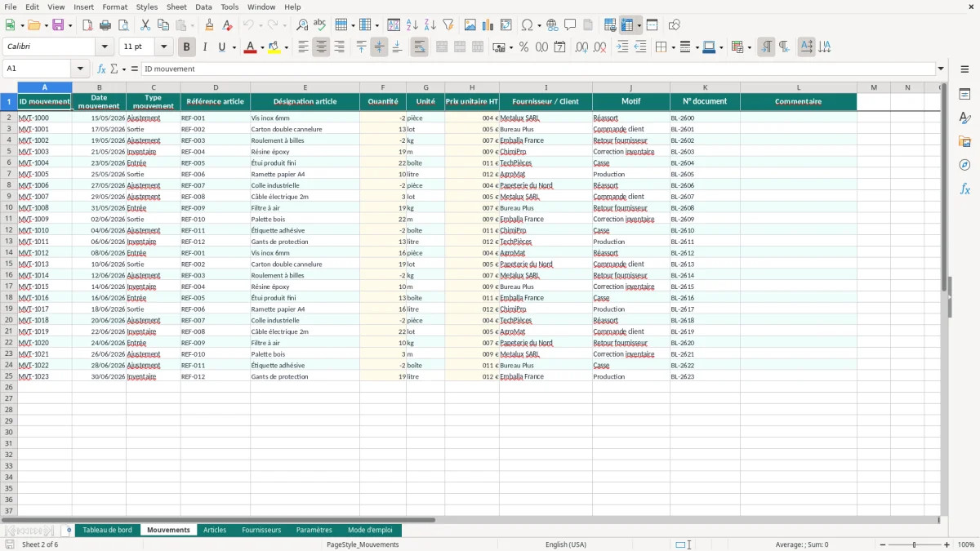Image resolution: width=980 pixels, height=551 pixels.
Task: Run the Spelling check icon
Action: 320,25
